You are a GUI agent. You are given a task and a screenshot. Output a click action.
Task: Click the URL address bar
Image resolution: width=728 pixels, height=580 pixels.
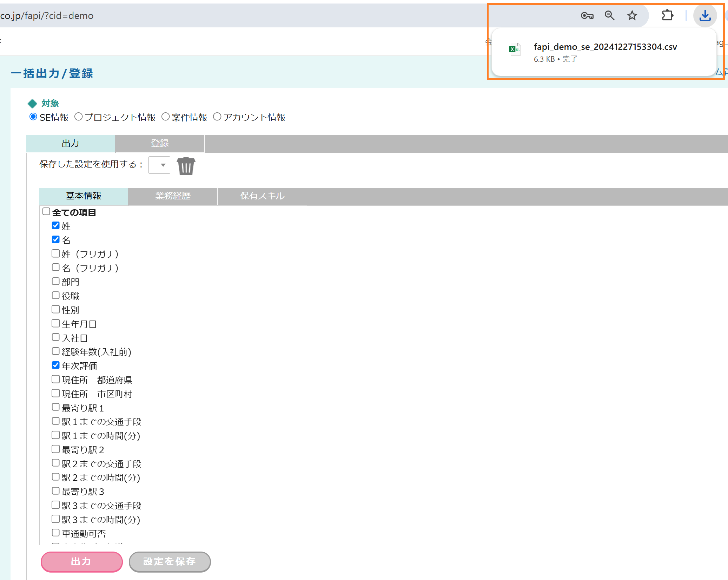pyautogui.click(x=246, y=15)
